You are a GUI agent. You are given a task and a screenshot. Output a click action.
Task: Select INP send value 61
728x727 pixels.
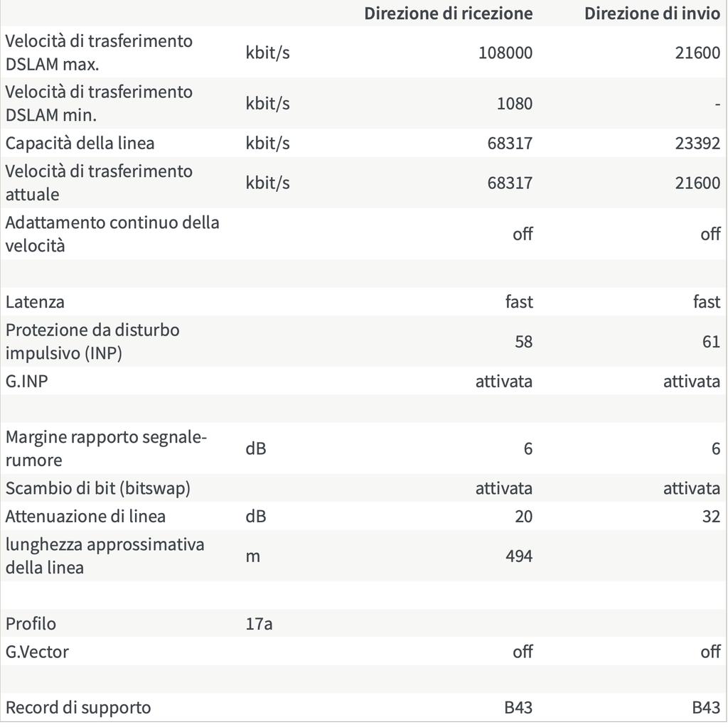[x=711, y=342]
